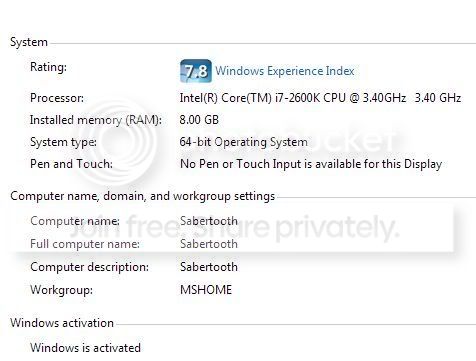Click the Workgroup label
The width and height of the screenshot is (476, 361).
(61, 290)
